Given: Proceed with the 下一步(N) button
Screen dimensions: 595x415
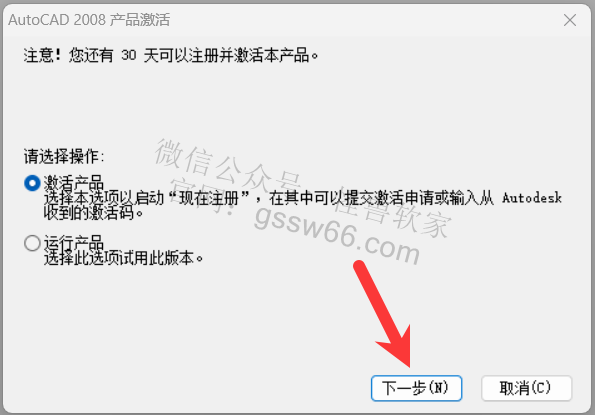Looking at the screenshot, I should point(416,388).
